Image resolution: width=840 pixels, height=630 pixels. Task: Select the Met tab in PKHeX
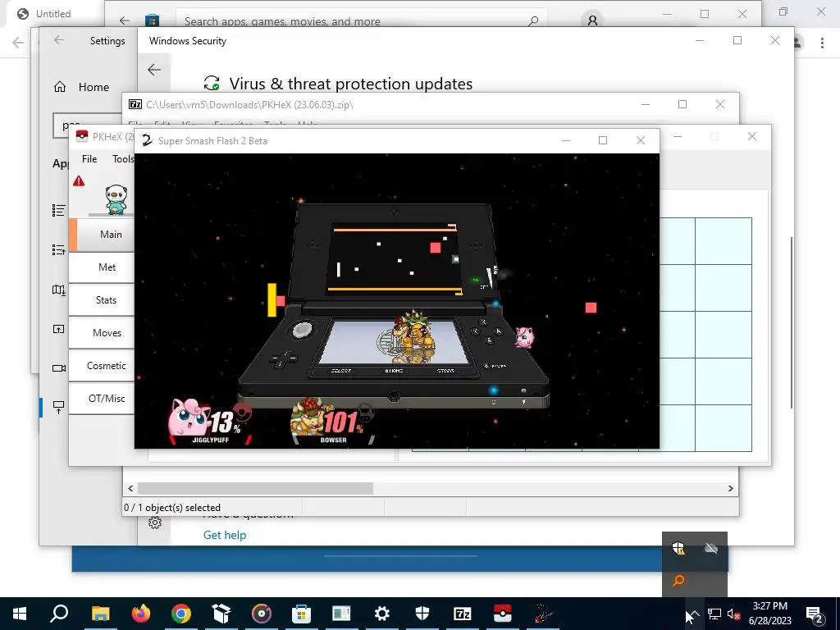coord(102,267)
